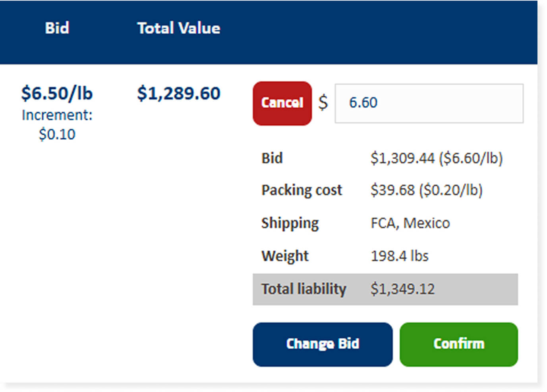
Task: Click the Increment: $0.10 label
Action: pyautogui.click(x=57, y=124)
